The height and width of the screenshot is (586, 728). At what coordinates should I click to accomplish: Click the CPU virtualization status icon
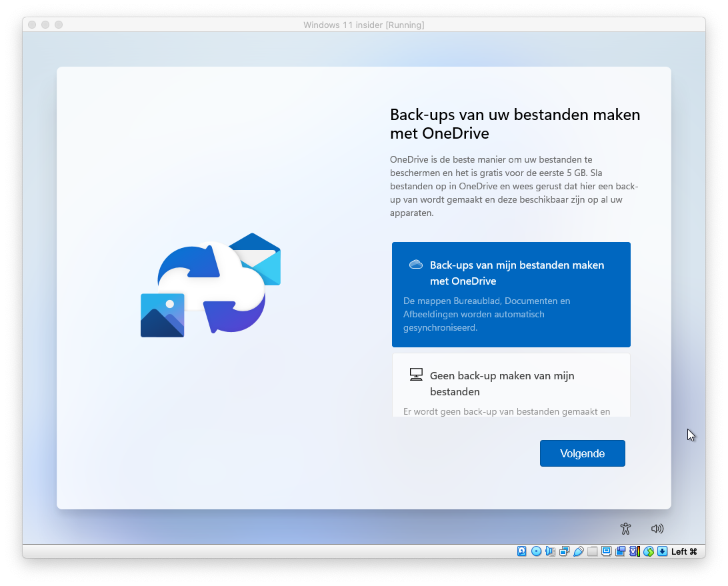[634, 551]
